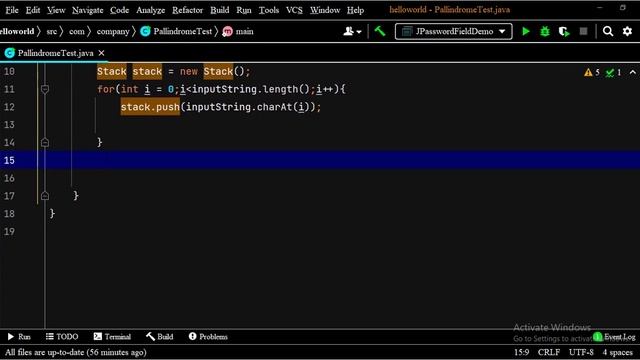Viewport: 640px width, 360px height.
Task: Run the program with green play icon
Action: [526, 31]
